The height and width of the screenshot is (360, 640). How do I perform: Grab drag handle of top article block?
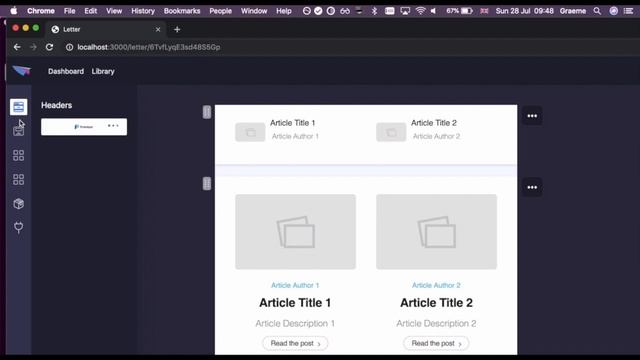click(207, 112)
